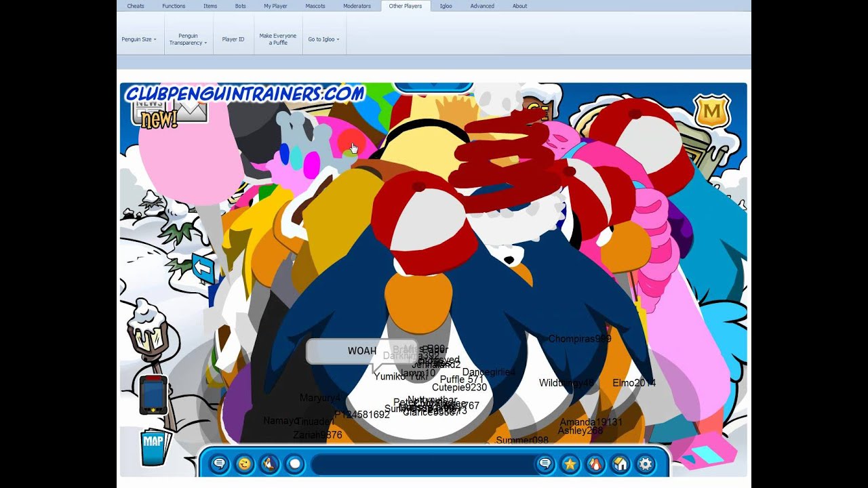Open the Map icon
The height and width of the screenshot is (488, 868).
click(153, 447)
